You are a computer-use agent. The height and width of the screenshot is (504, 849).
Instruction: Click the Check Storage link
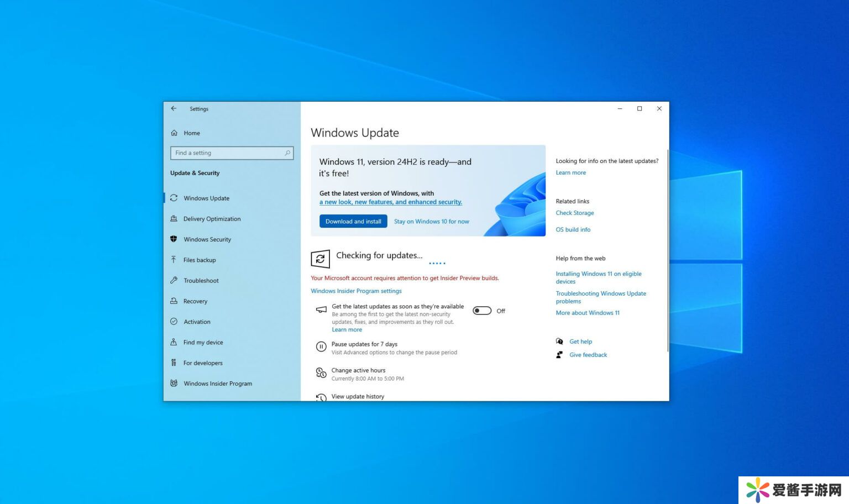click(575, 213)
